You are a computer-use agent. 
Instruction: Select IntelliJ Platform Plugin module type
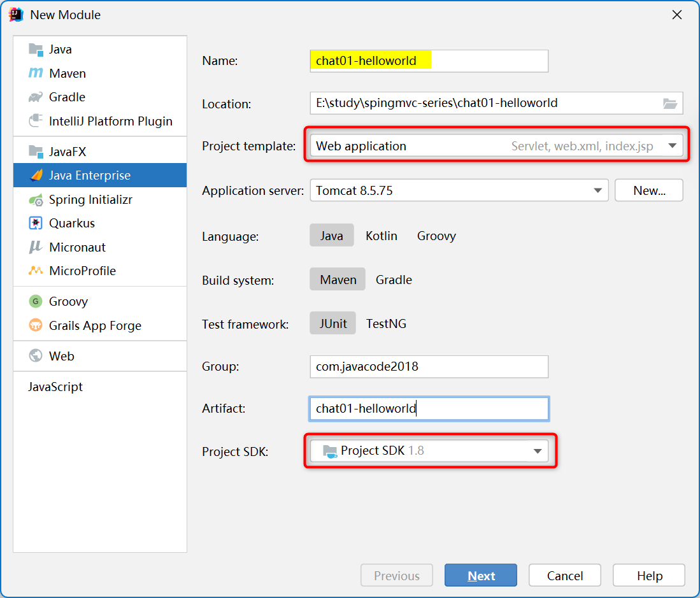100,121
